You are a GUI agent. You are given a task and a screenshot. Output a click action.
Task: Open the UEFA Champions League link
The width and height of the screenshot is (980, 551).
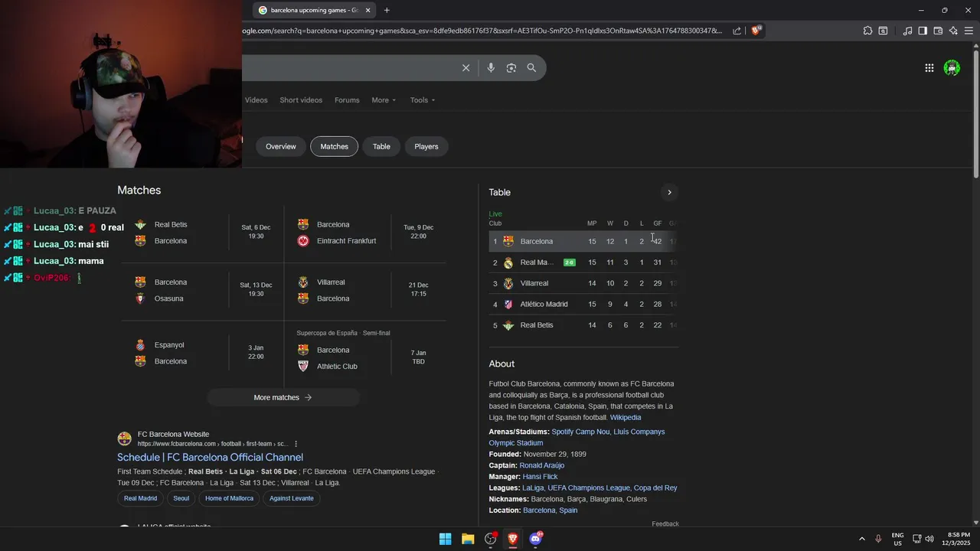pyautogui.click(x=589, y=488)
